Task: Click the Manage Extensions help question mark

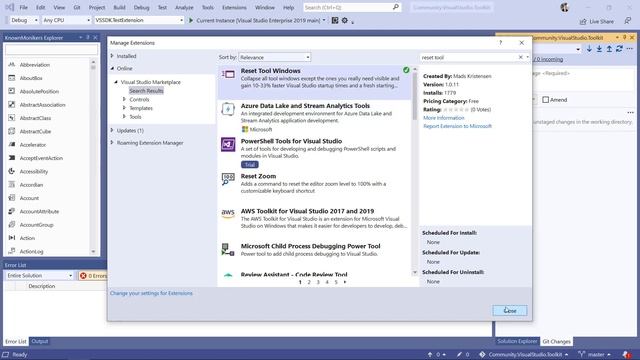Action: click(500, 42)
